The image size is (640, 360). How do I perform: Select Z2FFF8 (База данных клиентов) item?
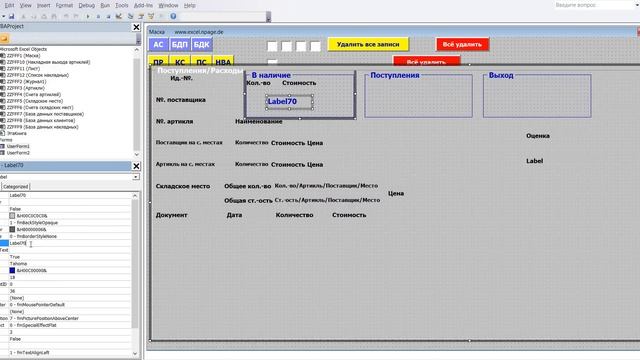41,120
